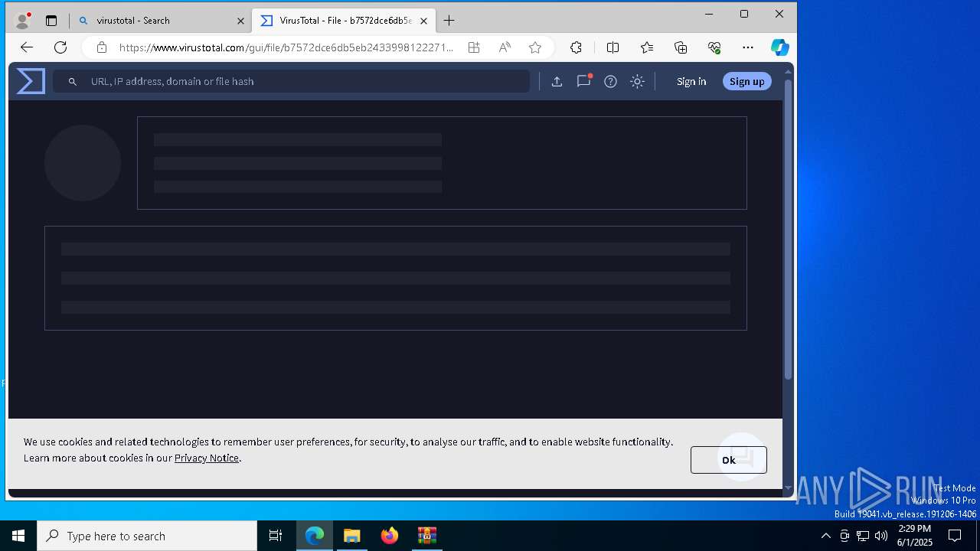
Task: Open the Extensions puzzle icon
Action: pyautogui.click(x=576, y=47)
